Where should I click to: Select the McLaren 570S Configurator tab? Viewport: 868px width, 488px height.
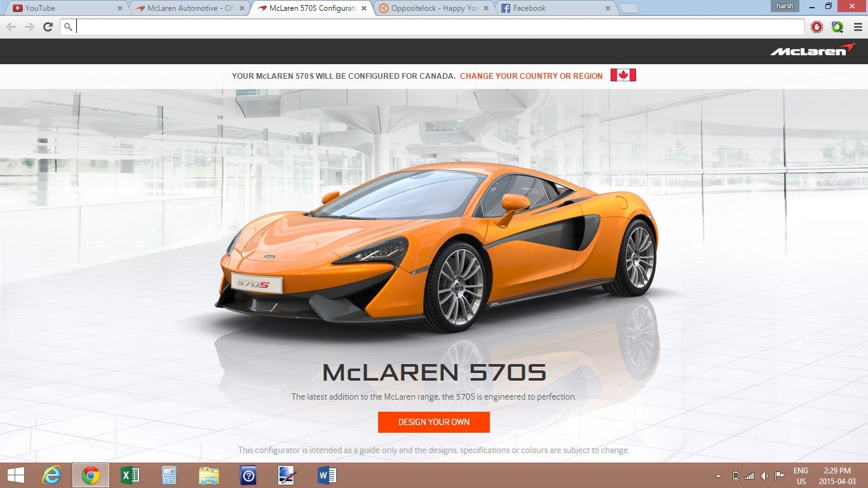click(311, 8)
